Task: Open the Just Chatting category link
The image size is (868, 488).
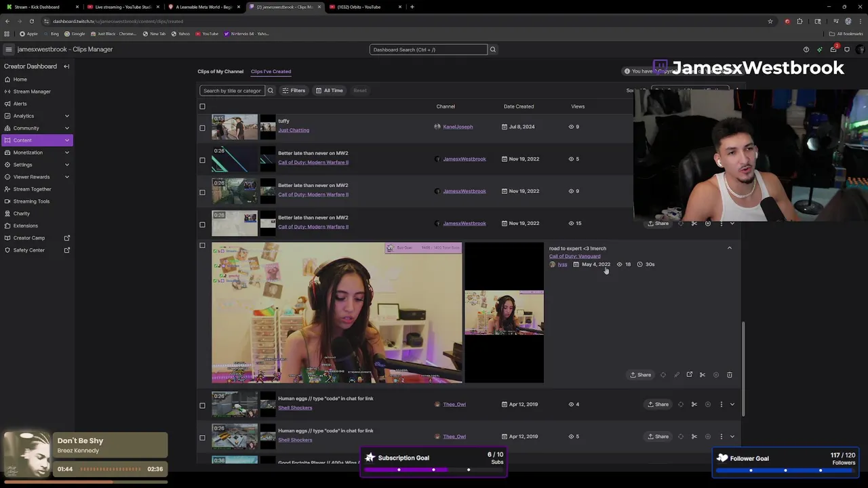Action: [294, 130]
